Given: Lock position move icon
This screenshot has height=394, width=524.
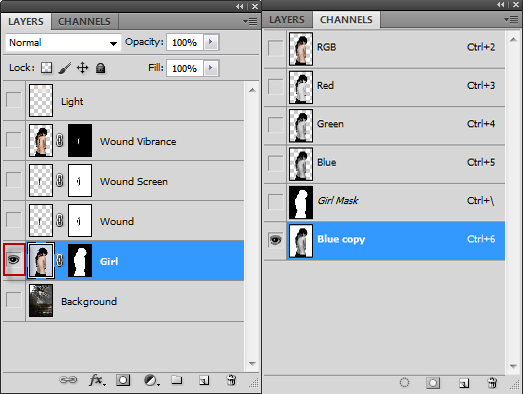Looking at the screenshot, I should click(x=83, y=68).
